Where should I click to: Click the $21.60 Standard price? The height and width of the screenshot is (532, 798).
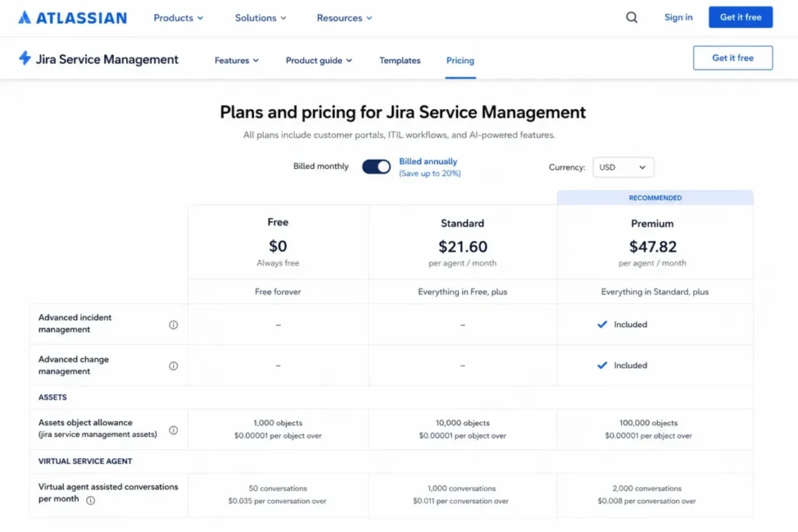click(x=463, y=246)
